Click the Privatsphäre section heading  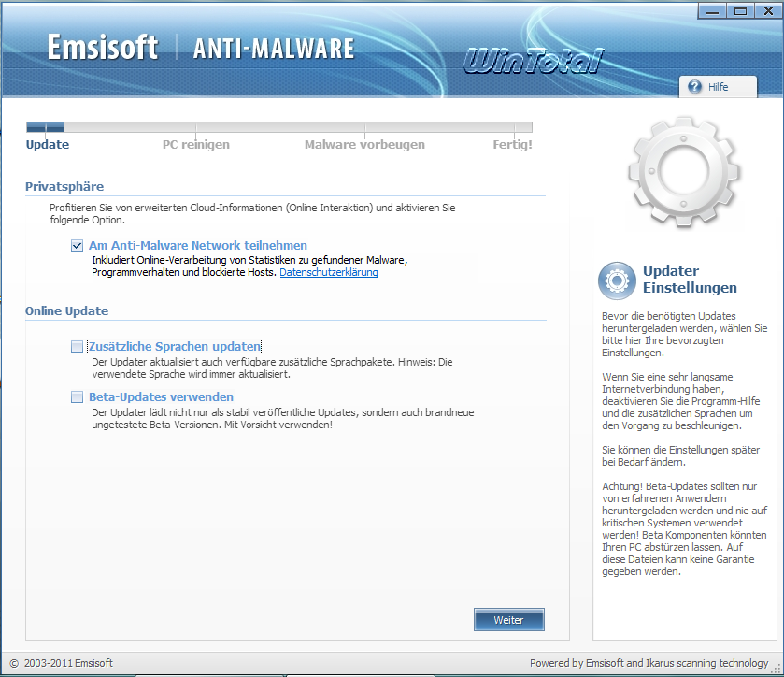[64, 187]
